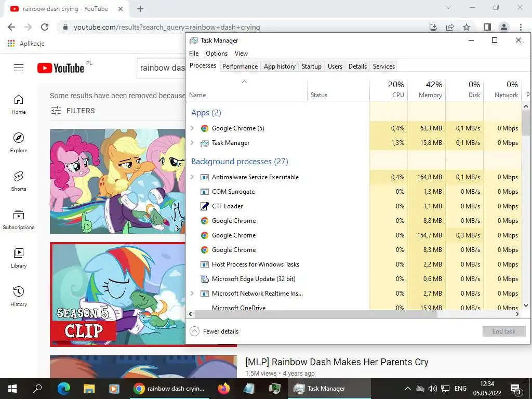
Task: Switch to the App history tab
Action: tap(280, 66)
